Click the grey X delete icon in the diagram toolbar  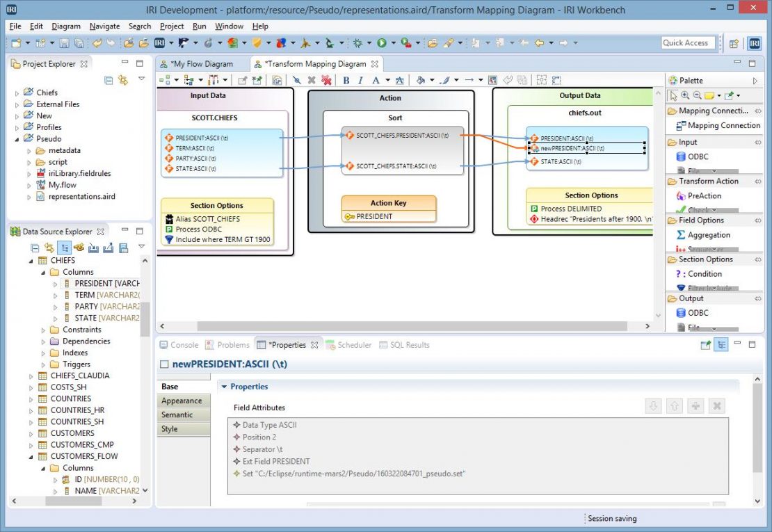(x=311, y=80)
